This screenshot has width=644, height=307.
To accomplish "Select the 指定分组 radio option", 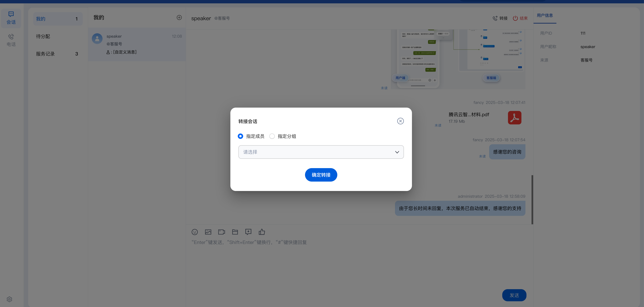I will coord(272,136).
